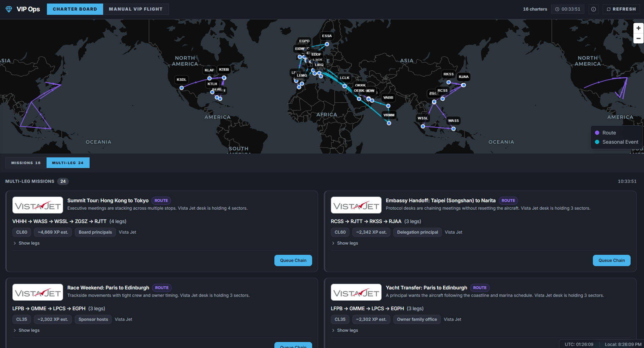The width and height of the screenshot is (644, 348).
Task: Click the CL60 chip on Summit Tour card
Action: click(x=22, y=232)
